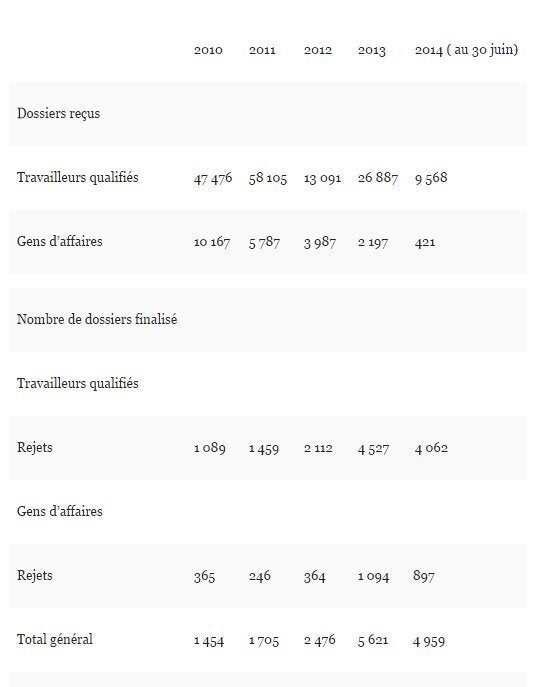Select the value 421 under 2014
543x687 pixels.
coord(425,242)
